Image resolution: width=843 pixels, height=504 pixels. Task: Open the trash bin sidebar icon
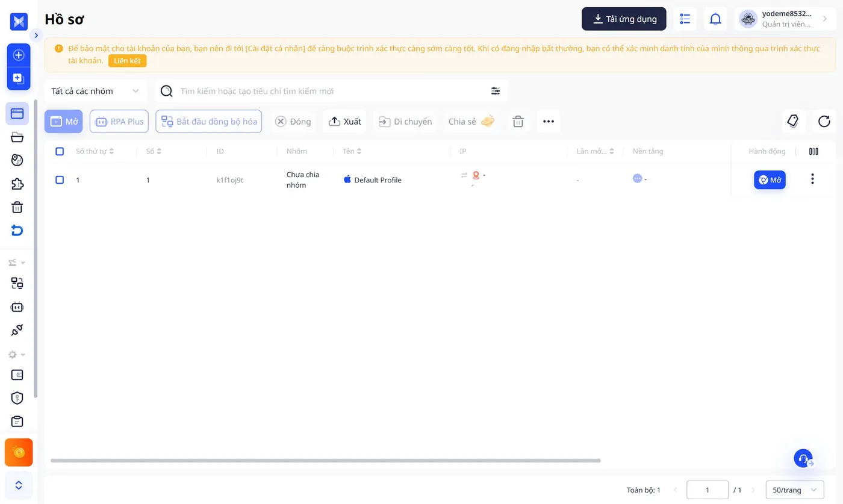click(x=17, y=207)
